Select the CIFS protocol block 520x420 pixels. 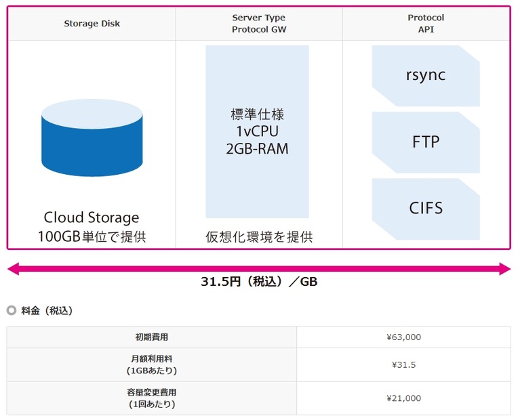tap(426, 209)
